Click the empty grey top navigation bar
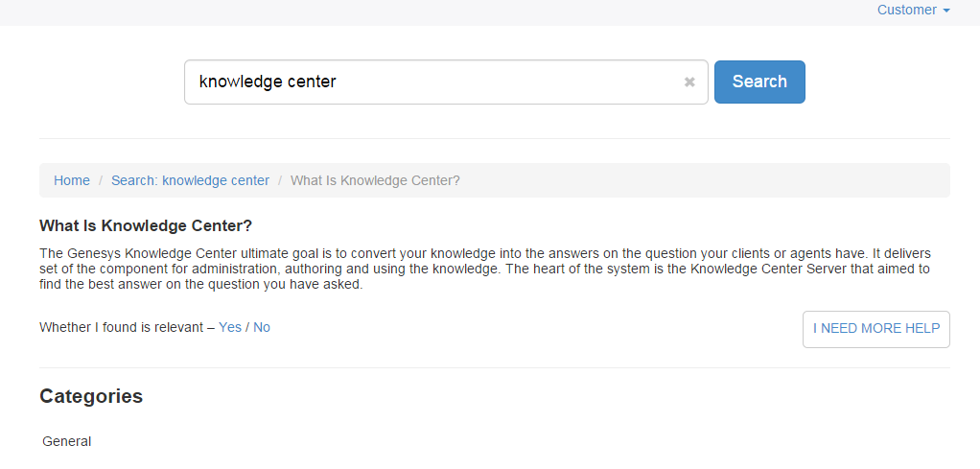Screen dimensions: 980x469 pos(432,12)
